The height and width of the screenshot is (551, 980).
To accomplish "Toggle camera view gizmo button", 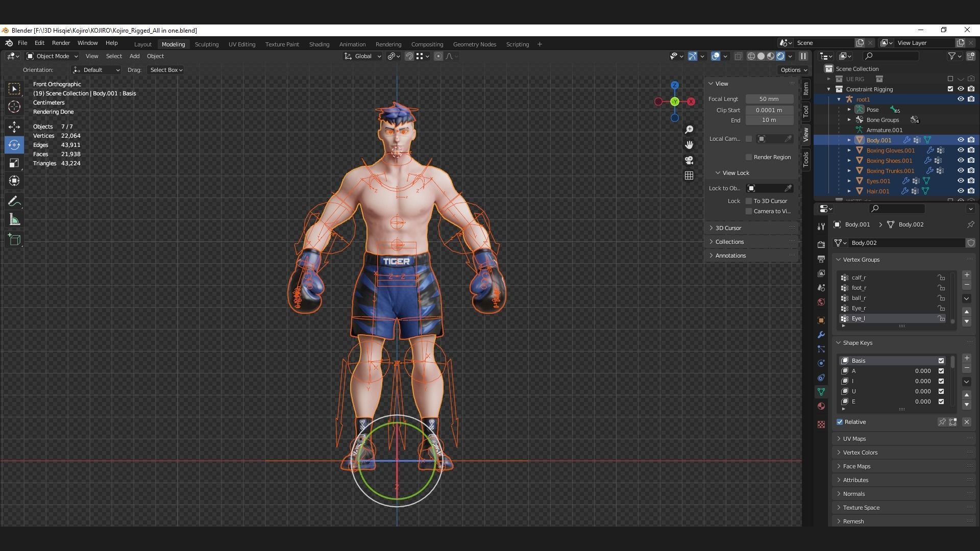I will 689,160.
